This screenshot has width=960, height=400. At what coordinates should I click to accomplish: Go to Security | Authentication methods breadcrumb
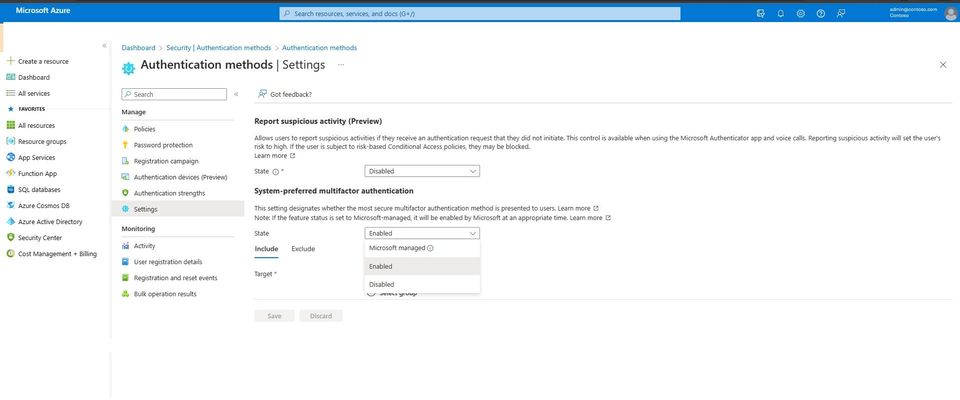[x=219, y=48]
